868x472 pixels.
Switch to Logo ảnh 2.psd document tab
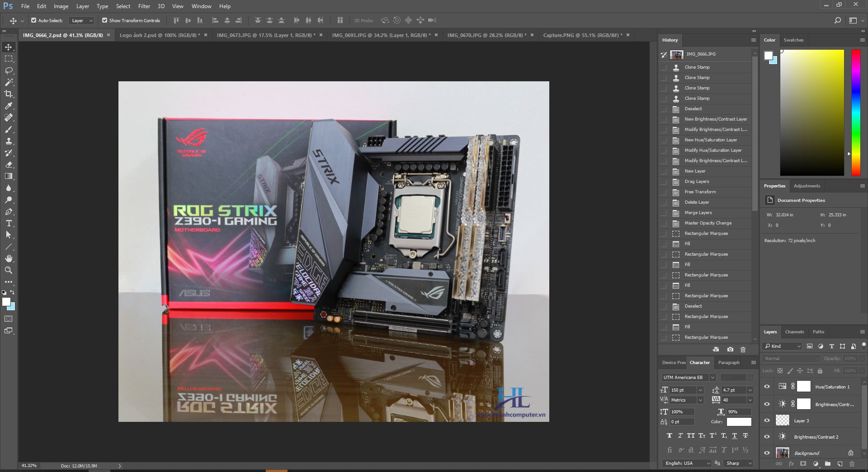[160, 35]
